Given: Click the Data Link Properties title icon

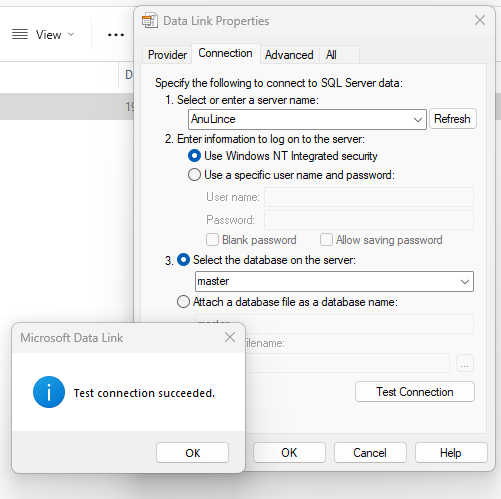Looking at the screenshot, I should (150, 21).
